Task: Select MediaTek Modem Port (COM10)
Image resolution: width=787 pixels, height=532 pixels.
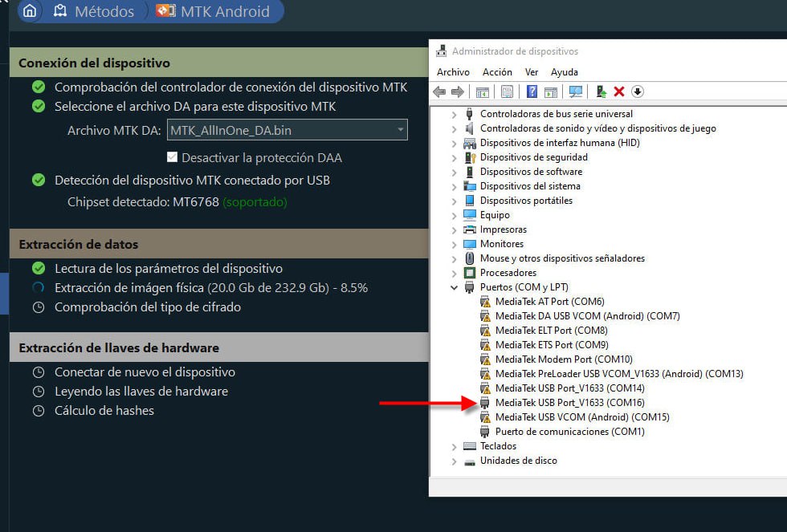Action: 564,359
